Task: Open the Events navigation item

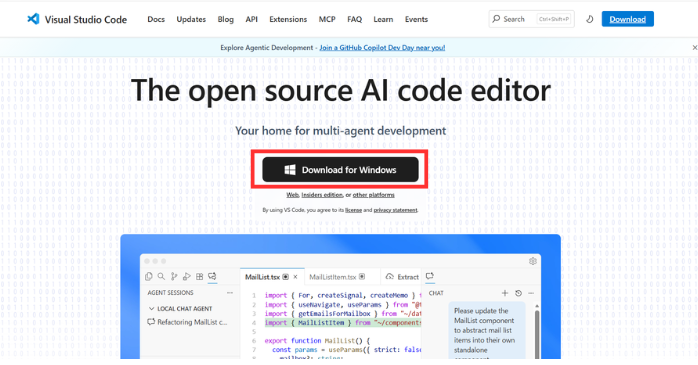Action: [416, 19]
